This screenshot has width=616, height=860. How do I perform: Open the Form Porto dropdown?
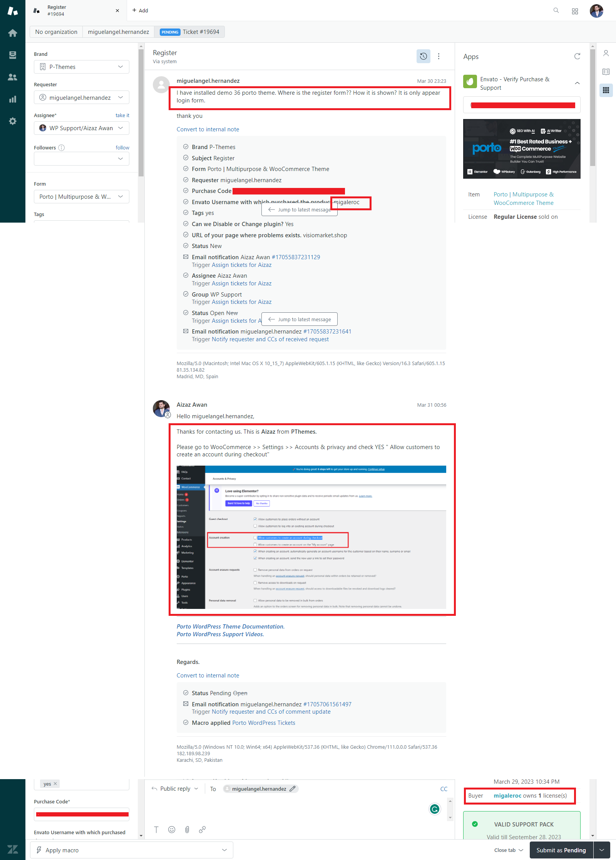coord(82,196)
